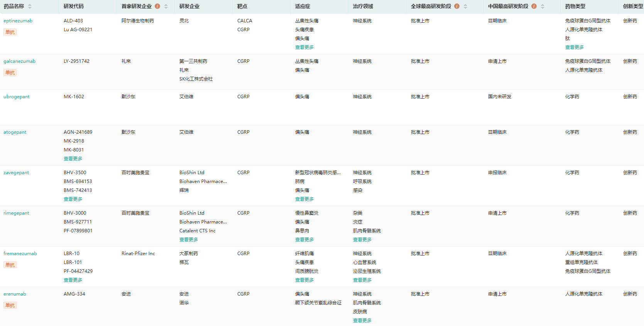This screenshot has width=644, height=326.
Task: Show more zavegepant development codes
Action: (x=73, y=199)
